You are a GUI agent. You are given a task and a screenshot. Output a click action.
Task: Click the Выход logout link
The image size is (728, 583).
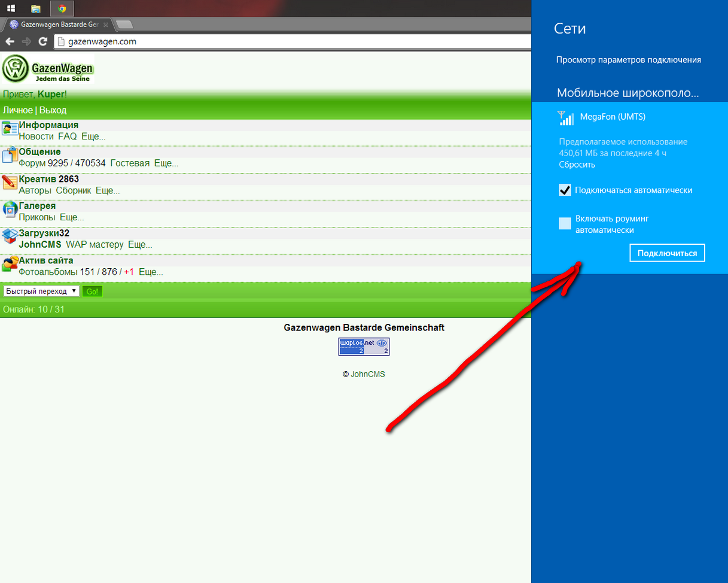point(53,110)
